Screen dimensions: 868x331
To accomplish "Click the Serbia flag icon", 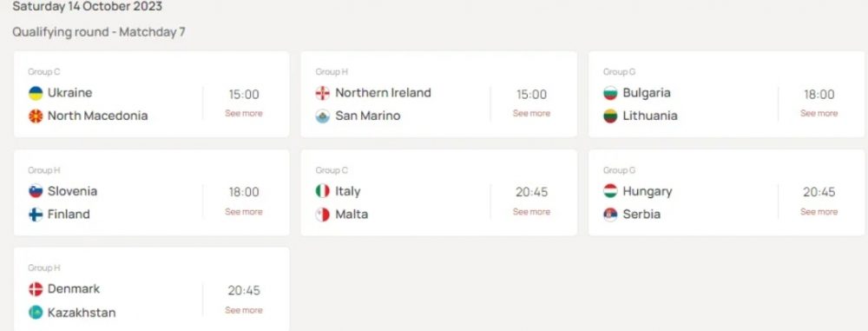I will tap(610, 215).
